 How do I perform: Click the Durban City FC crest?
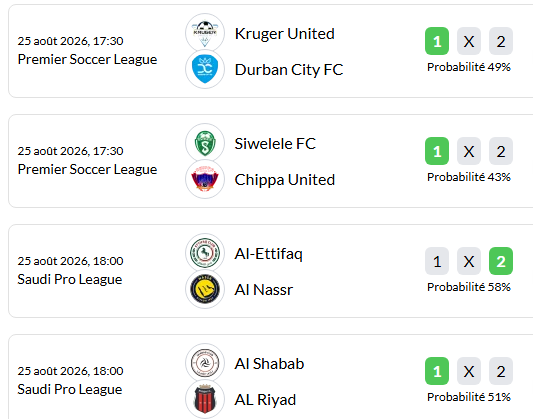coord(205,69)
